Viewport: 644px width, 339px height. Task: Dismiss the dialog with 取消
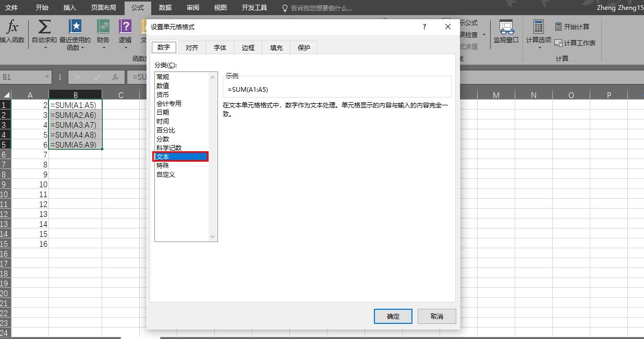click(437, 316)
